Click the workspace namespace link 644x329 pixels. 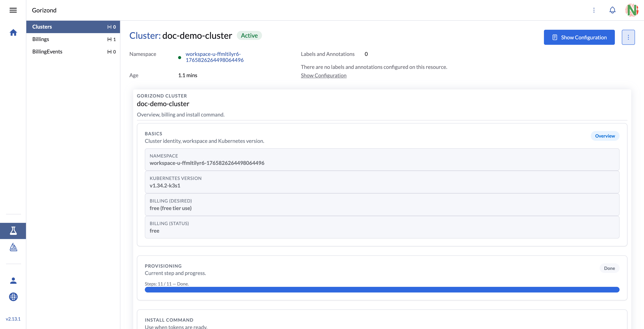(214, 57)
